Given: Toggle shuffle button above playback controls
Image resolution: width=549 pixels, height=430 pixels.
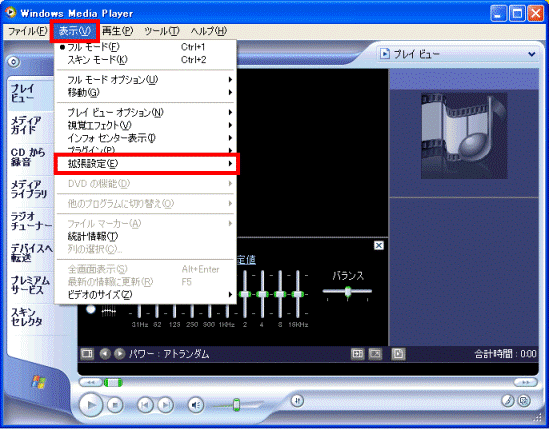Looking at the screenshot, I should click(297, 401).
